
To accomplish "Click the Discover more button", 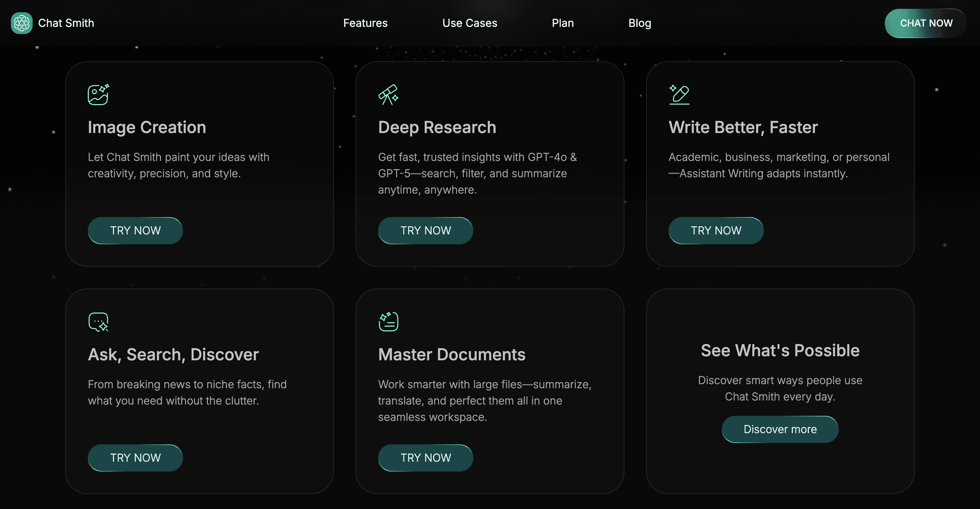I will coord(780,429).
